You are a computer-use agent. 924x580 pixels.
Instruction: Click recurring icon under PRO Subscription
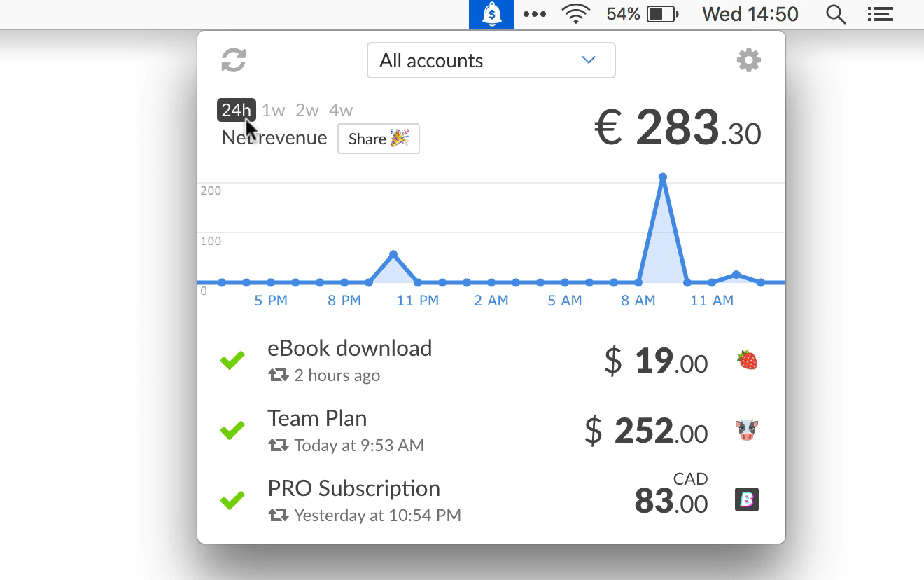coord(279,516)
